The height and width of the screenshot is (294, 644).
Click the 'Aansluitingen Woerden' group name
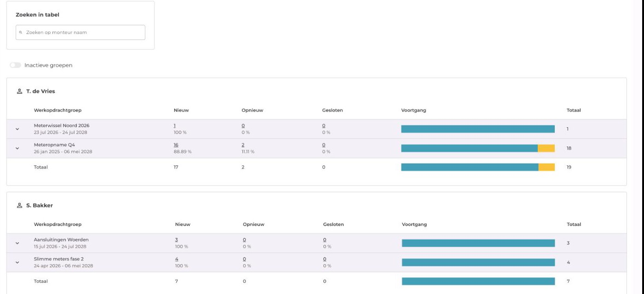61,239
